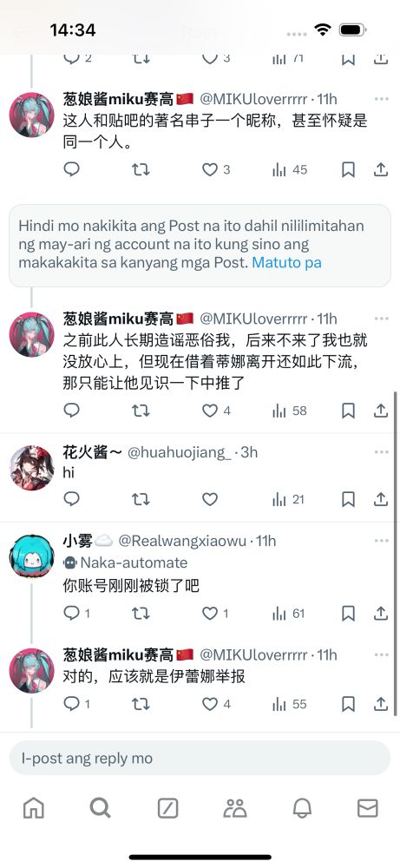The height and width of the screenshot is (868, 400).
Task: Focus the 'I-post ang reply mo' field
Action: pos(200,758)
